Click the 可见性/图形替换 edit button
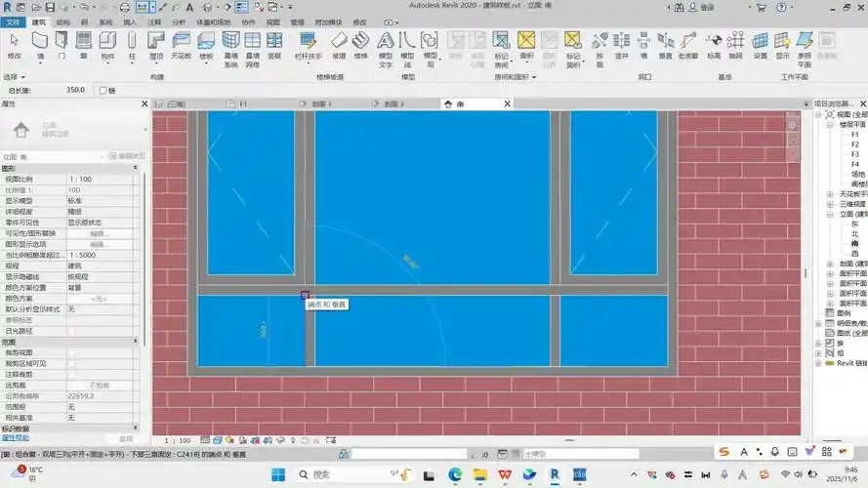This screenshot has height=488, width=868. [x=100, y=233]
